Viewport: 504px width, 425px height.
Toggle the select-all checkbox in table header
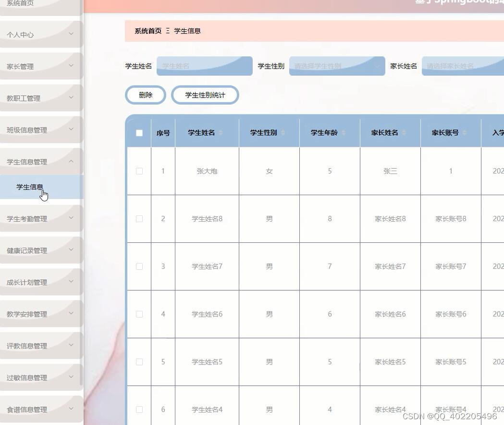pyautogui.click(x=139, y=133)
